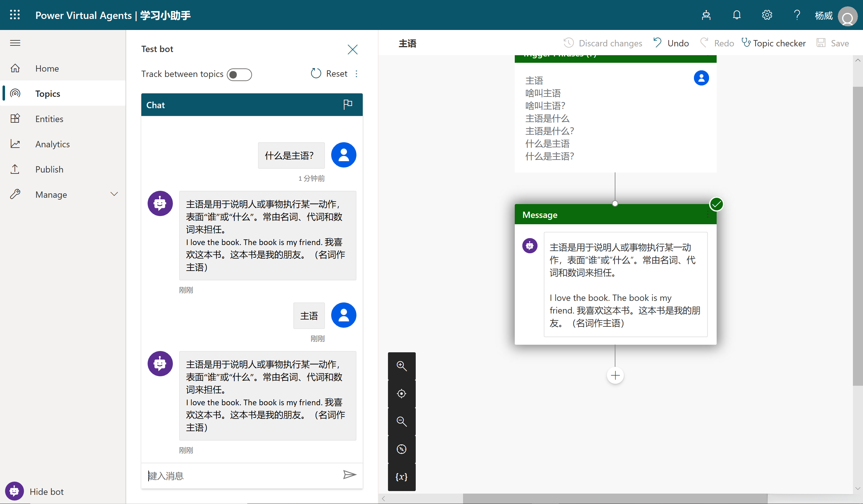Zoom in on the topic canvas
The width and height of the screenshot is (863, 504).
401,366
